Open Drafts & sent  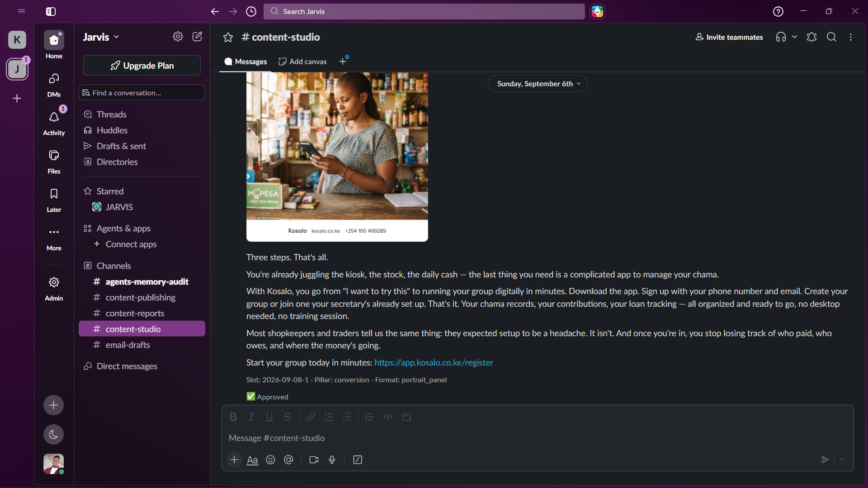(x=142, y=146)
